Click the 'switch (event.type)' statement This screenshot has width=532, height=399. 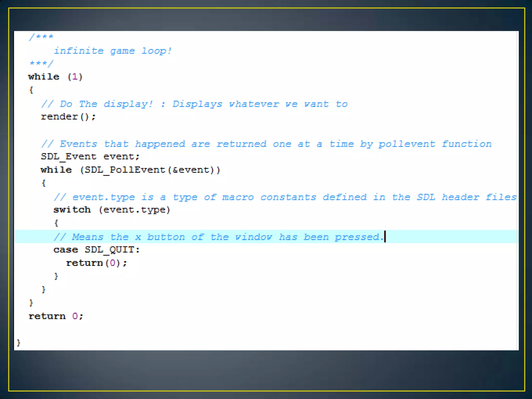coord(112,210)
